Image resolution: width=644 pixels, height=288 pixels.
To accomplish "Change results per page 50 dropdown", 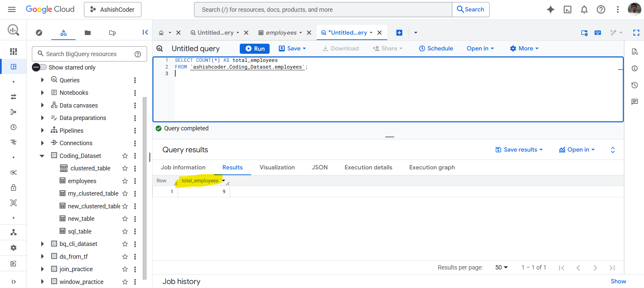I will (x=502, y=268).
